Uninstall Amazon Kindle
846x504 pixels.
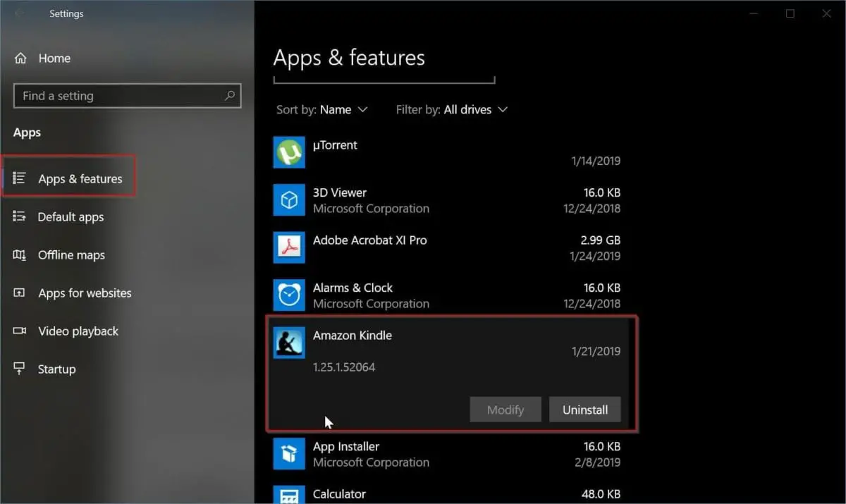click(585, 410)
